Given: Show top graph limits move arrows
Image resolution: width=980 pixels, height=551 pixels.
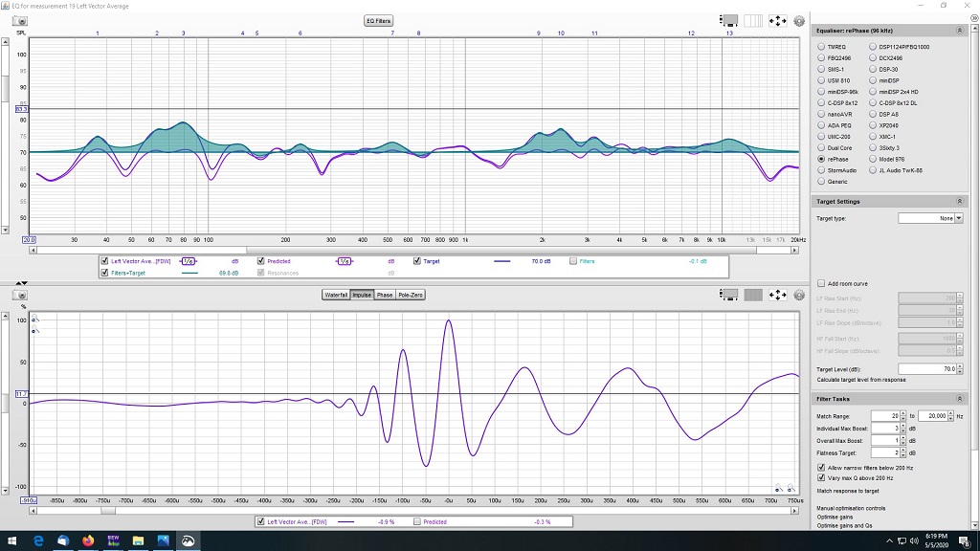Looking at the screenshot, I should pos(777,21).
